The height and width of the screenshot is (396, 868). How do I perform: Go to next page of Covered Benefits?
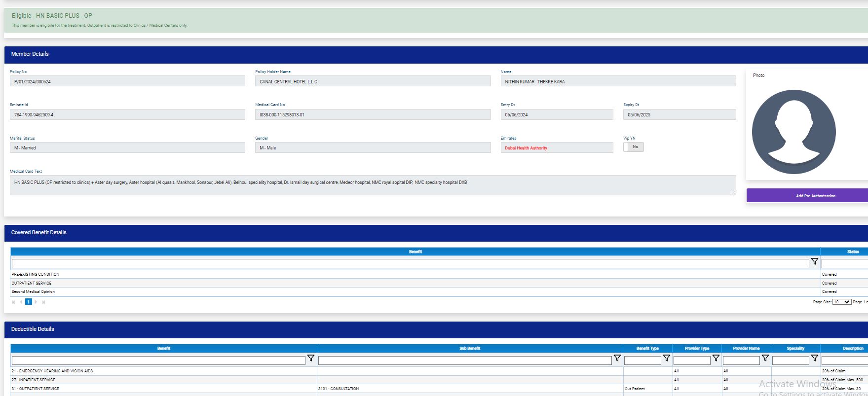[36, 302]
